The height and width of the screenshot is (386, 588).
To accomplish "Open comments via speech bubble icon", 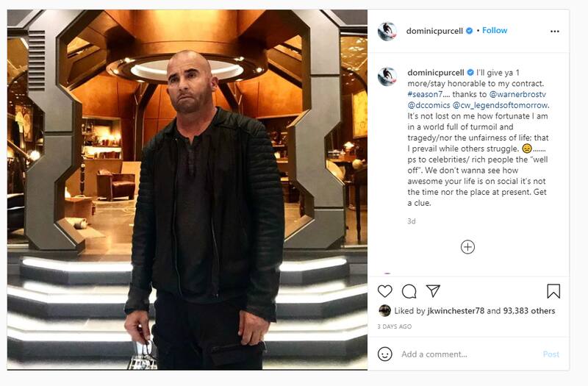I will 409,291.
